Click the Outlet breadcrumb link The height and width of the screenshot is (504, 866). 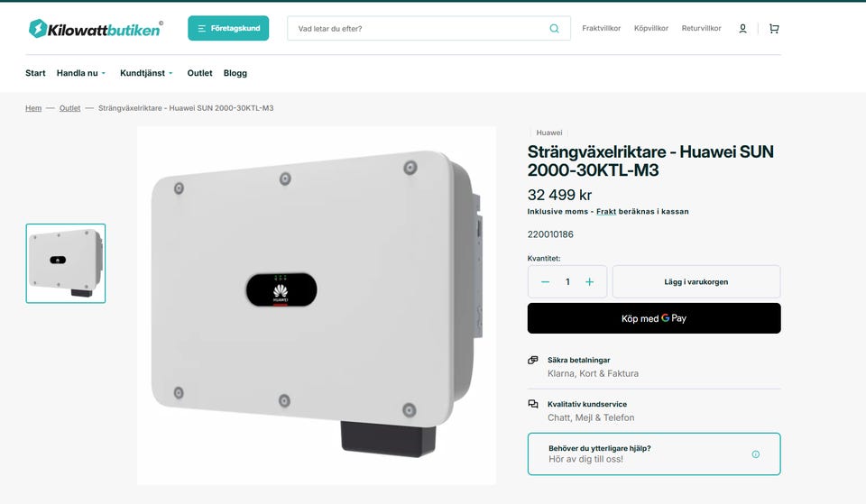click(x=69, y=108)
